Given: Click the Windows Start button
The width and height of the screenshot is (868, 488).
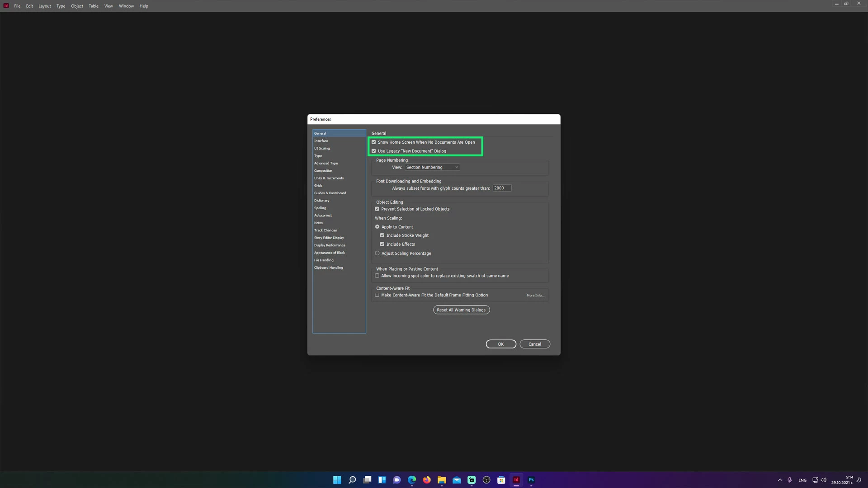Looking at the screenshot, I should coord(337,480).
